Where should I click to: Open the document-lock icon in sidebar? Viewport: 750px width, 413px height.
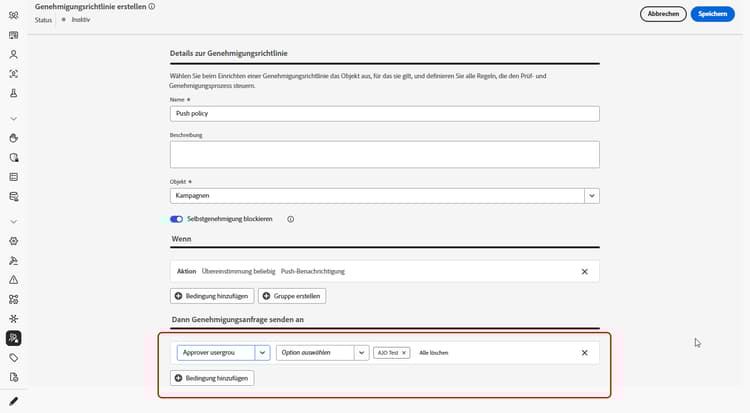tap(13, 377)
